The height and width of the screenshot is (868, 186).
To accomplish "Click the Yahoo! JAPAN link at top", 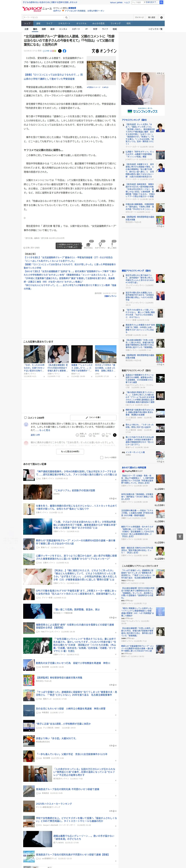I will click(x=116, y=2).
